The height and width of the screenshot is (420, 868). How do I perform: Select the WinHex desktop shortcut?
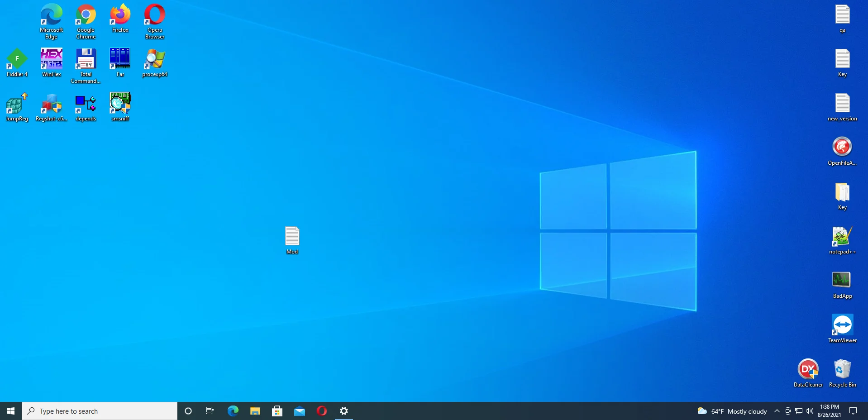click(51, 62)
